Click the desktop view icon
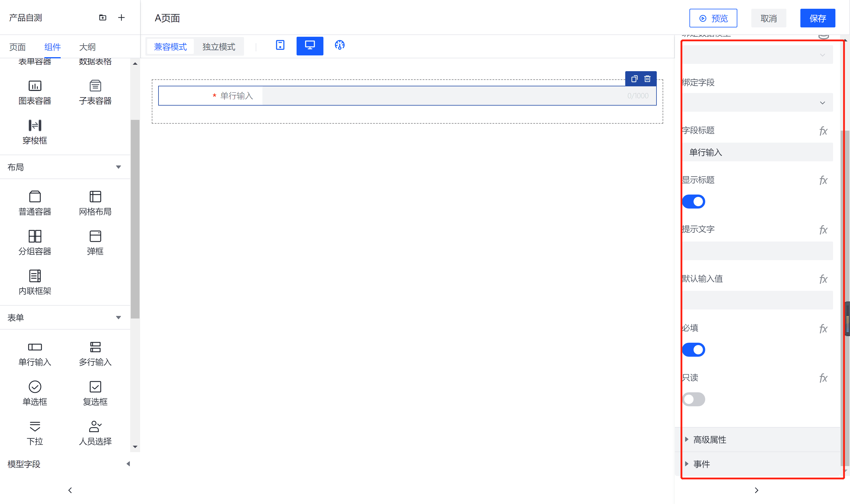Image resolution: width=850 pixels, height=504 pixels. pos(310,45)
